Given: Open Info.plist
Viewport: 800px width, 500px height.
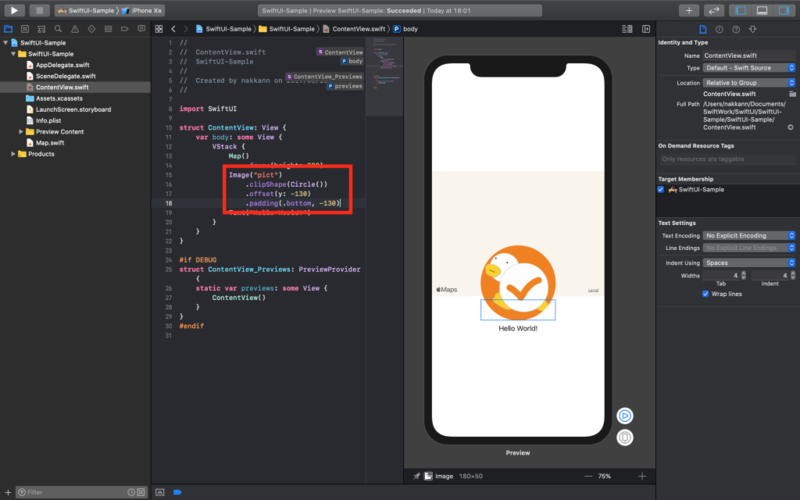Looking at the screenshot, I should (48, 120).
